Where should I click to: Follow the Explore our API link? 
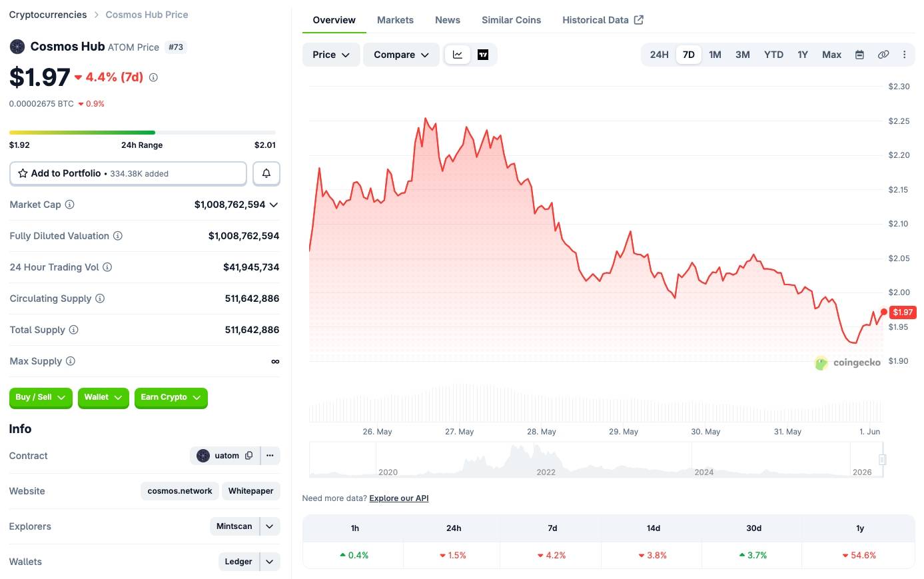399,498
